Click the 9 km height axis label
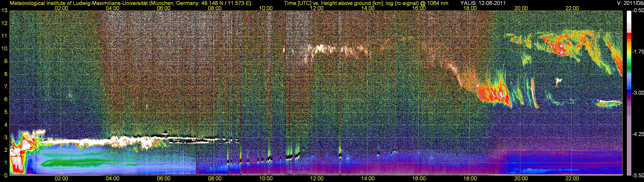 [x=6, y=61]
